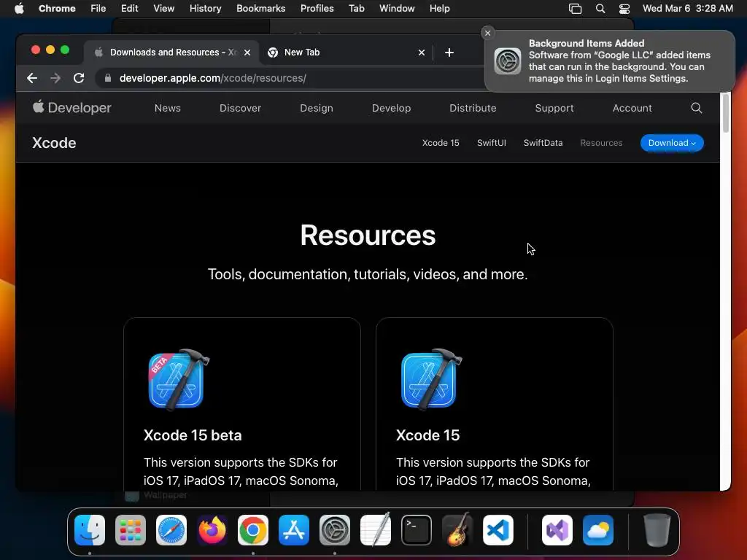Viewport: 747px width, 560px height.
Task: Launch Safari from the Dock
Action: click(171, 530)
